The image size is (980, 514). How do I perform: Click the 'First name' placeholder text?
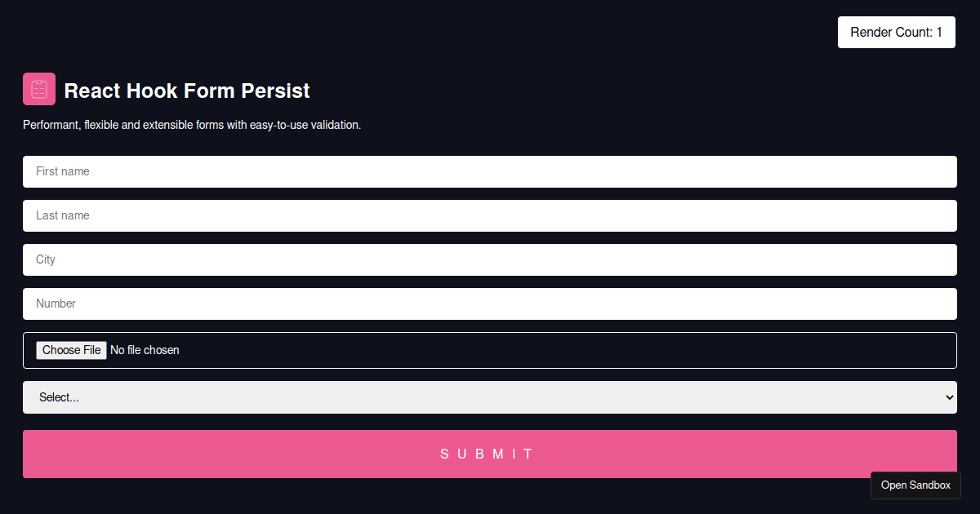point(63,171)
